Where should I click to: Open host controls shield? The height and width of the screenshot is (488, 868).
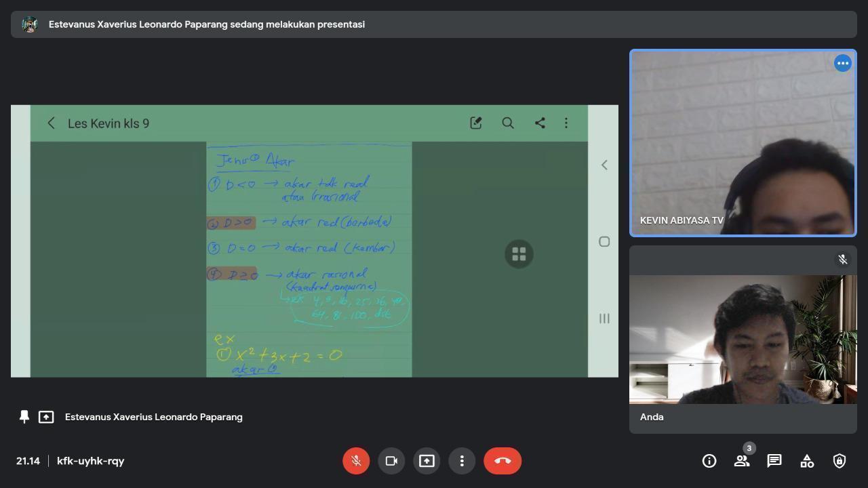(840, 461)
